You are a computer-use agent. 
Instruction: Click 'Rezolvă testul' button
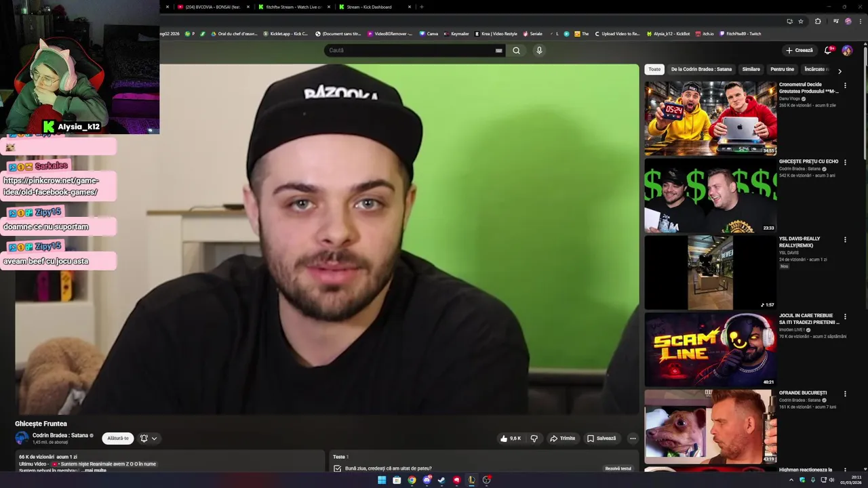tap(618, 468)
